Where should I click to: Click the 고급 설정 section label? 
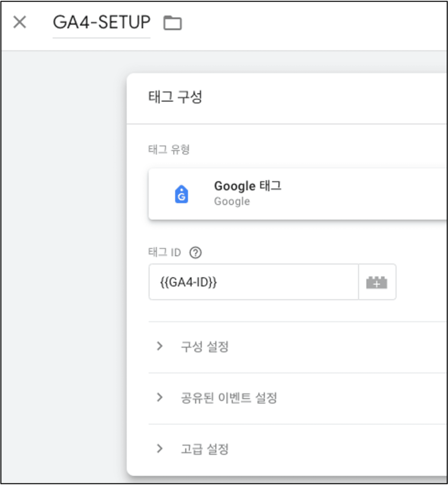(x=205, y=449)
